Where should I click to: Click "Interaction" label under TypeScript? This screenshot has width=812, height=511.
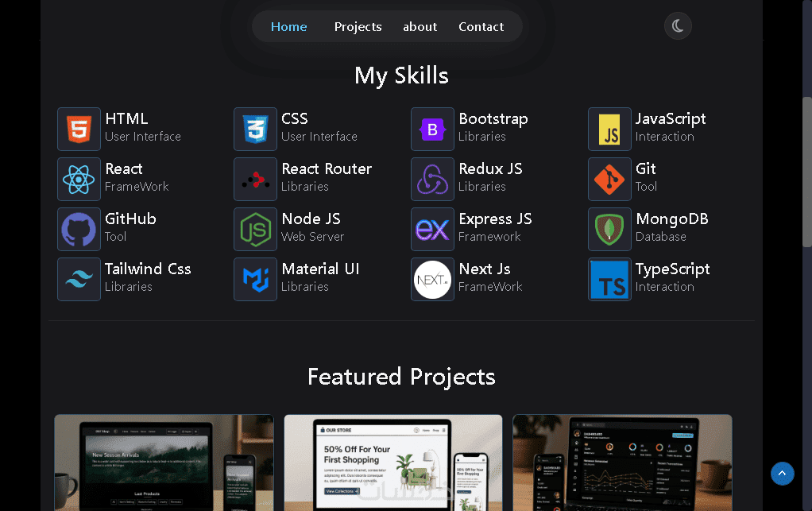[665, 287]
